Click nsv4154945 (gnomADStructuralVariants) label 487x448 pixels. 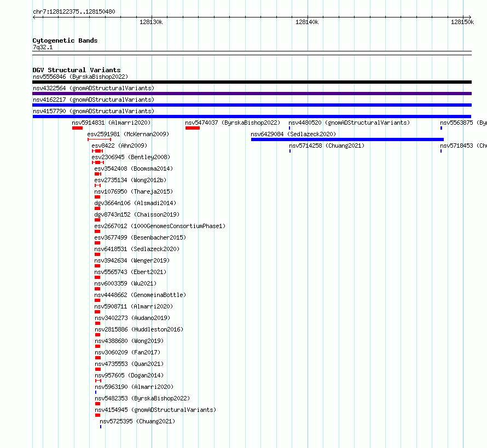[155, 410]
